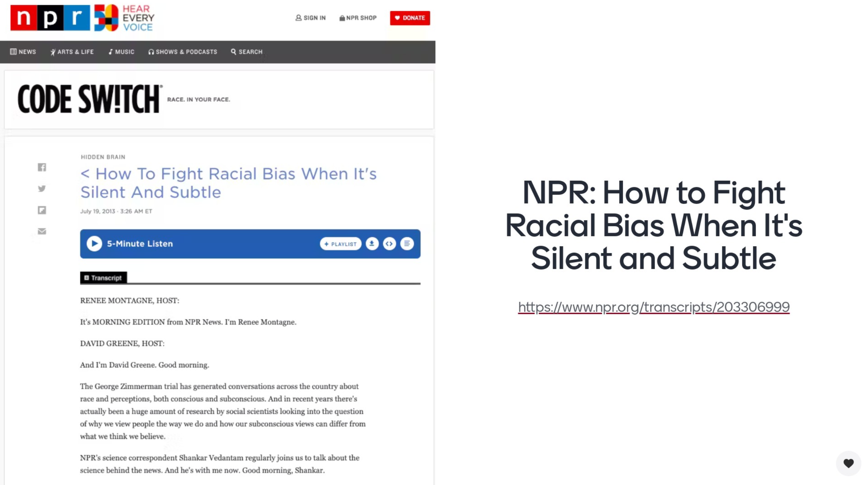Click the heart icon at bottom right
868x485 pixels.
pos(848,463)
